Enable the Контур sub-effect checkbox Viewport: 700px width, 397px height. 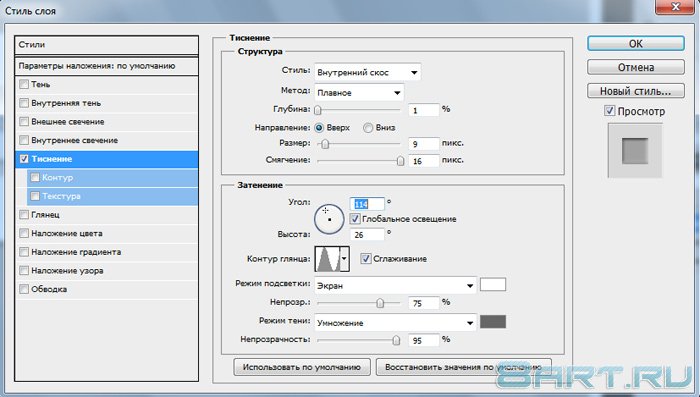pyautogui.click(x=35, y=177)
